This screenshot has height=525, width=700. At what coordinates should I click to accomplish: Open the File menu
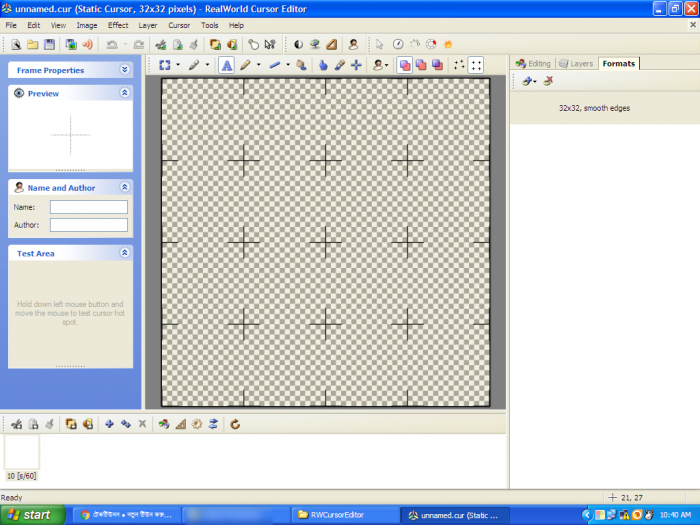pyautogui.click(x=11, y=25)
